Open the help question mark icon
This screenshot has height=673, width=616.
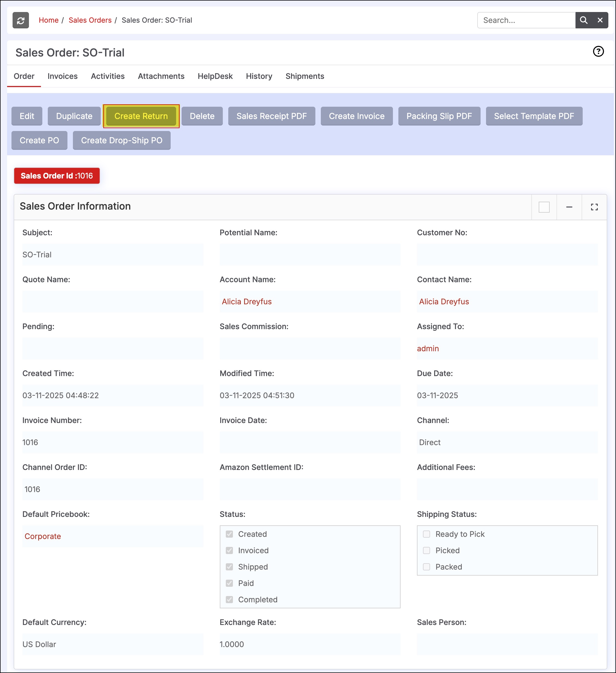(598, 51)
